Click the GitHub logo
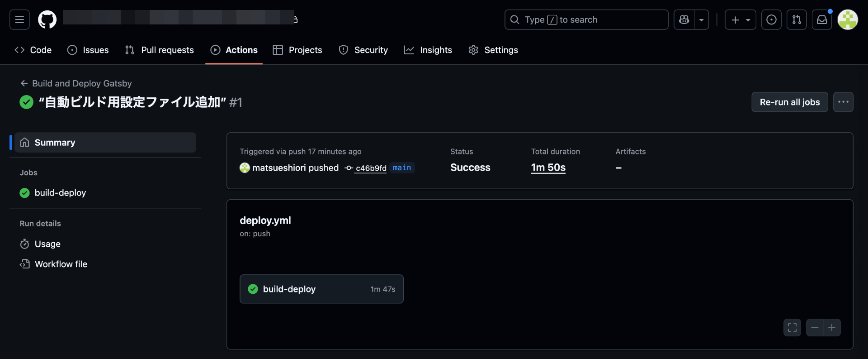Image resolution: width=868 pixels, height=359 pixels. [47, 19]
